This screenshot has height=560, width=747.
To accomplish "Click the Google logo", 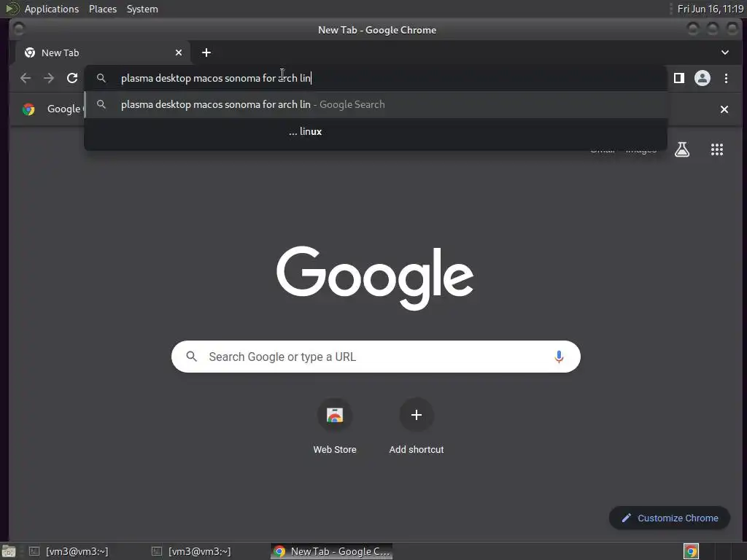I will click(375, 278).
